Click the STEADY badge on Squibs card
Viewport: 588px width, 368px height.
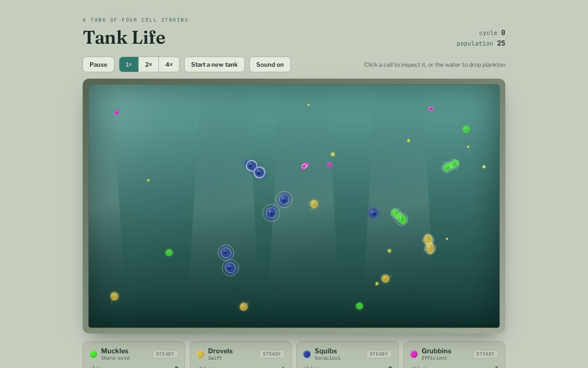[x=379, y=354]
